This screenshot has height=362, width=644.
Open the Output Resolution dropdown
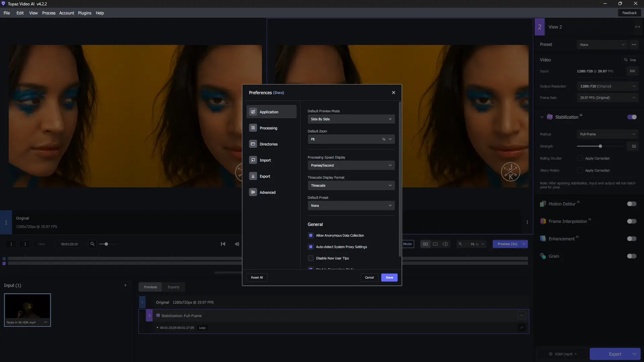pos(607,86)
